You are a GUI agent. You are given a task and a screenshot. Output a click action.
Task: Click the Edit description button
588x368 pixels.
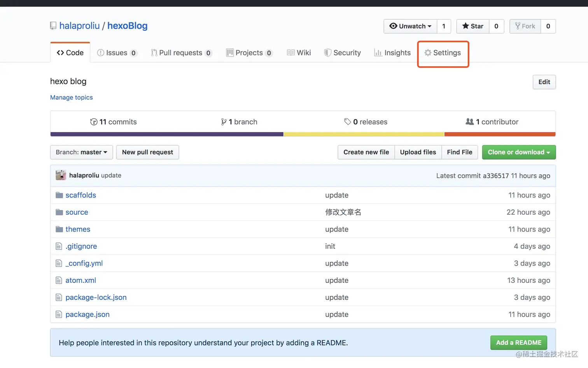tap(544, 82)
